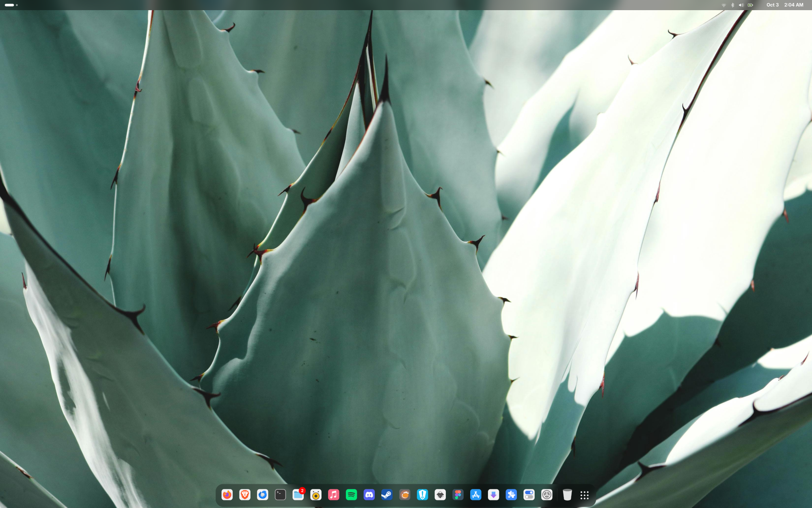Viewport: 812px width, 508px height.
Task: Launch Spotify from the dock
Action: click(x=351, y=495)
